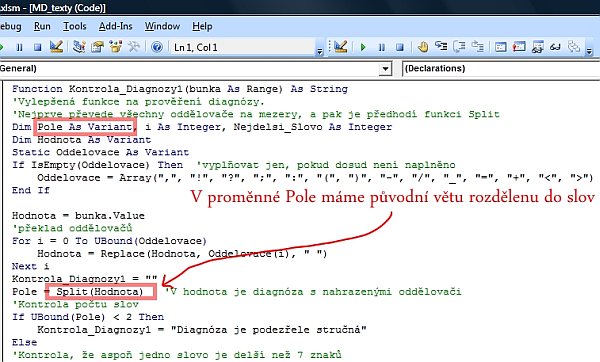
Task: Open Visual Basic Help
Action: [157, 47]
